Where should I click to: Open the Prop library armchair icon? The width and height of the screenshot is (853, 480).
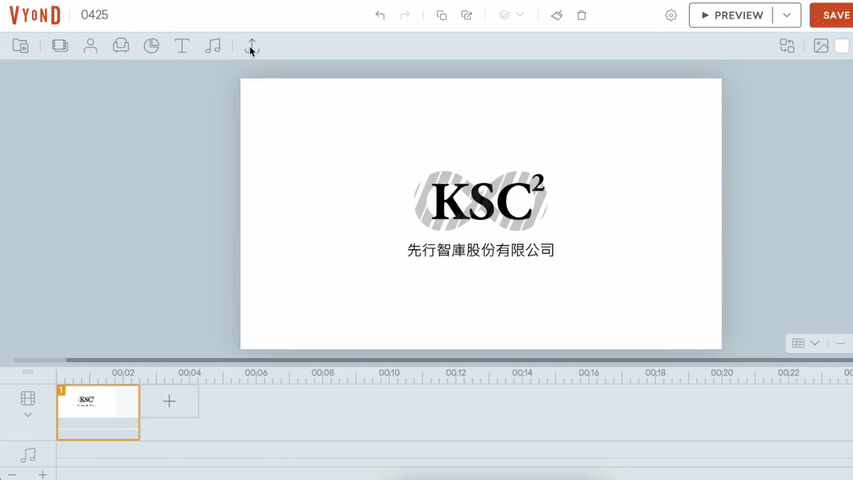tap(121, 46)
